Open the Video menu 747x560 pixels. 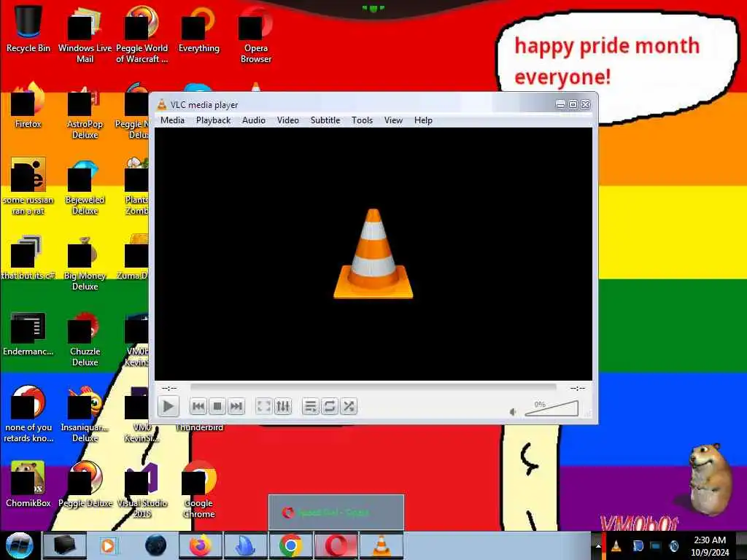[x=287, y=120]
